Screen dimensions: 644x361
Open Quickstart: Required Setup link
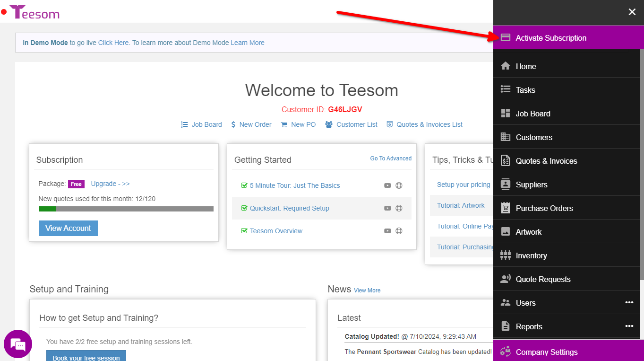(x=290, y=208)
